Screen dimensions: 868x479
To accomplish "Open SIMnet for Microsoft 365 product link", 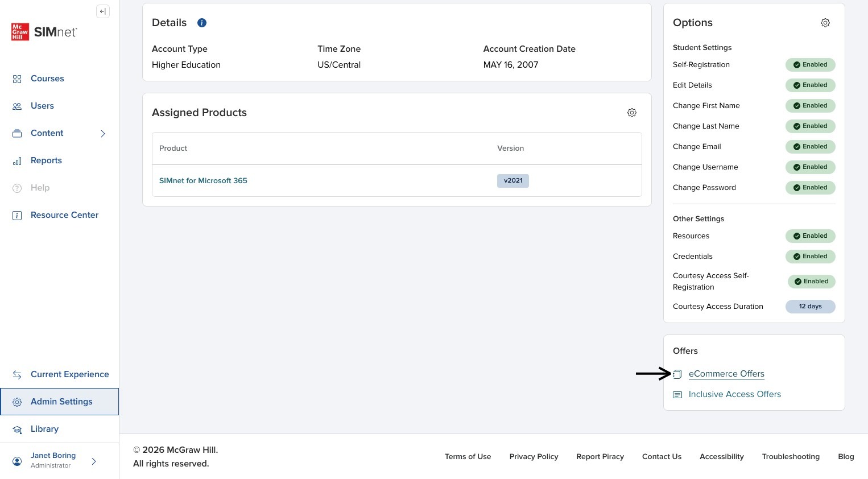I will pos(203,181).
